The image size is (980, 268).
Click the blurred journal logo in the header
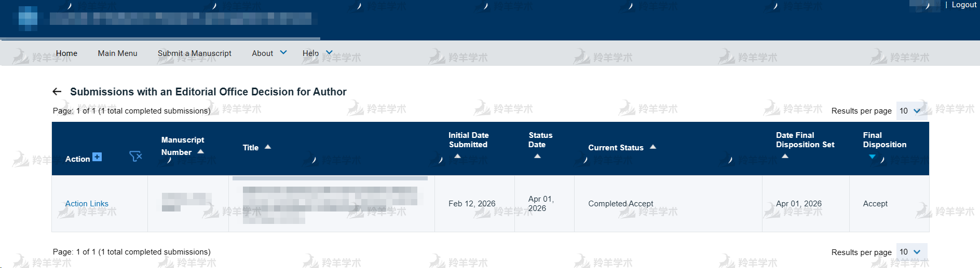click(x=28, y=18)
